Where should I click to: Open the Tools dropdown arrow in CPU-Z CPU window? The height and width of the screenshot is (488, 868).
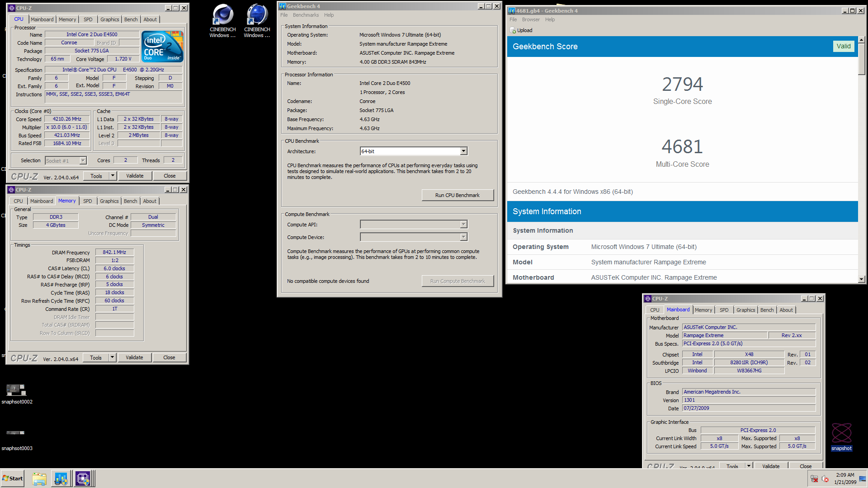coord(113,176)
